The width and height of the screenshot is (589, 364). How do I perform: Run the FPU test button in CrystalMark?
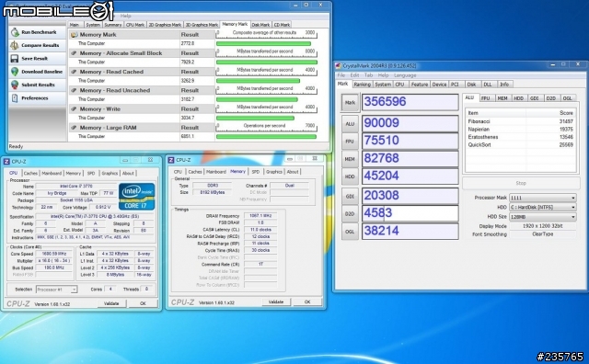coord(350,142)
